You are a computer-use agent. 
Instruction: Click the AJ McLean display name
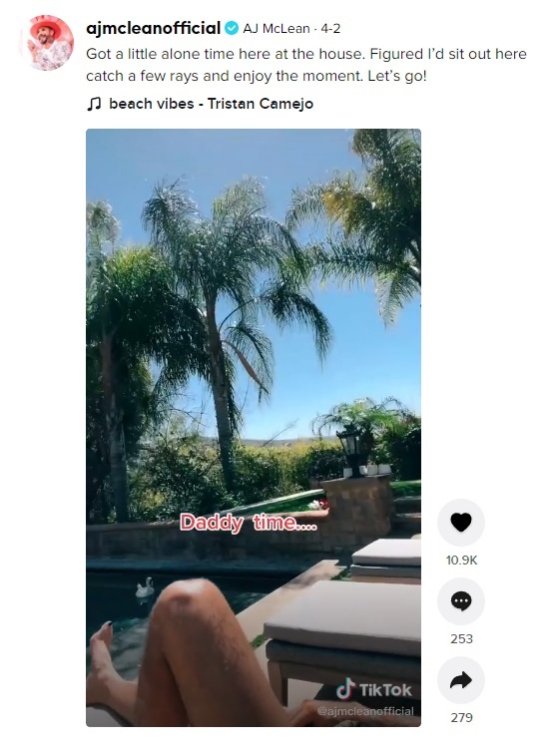[276, 29]
